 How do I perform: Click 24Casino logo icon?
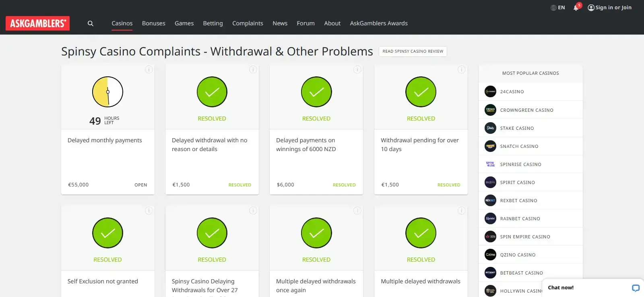[490, 92]
